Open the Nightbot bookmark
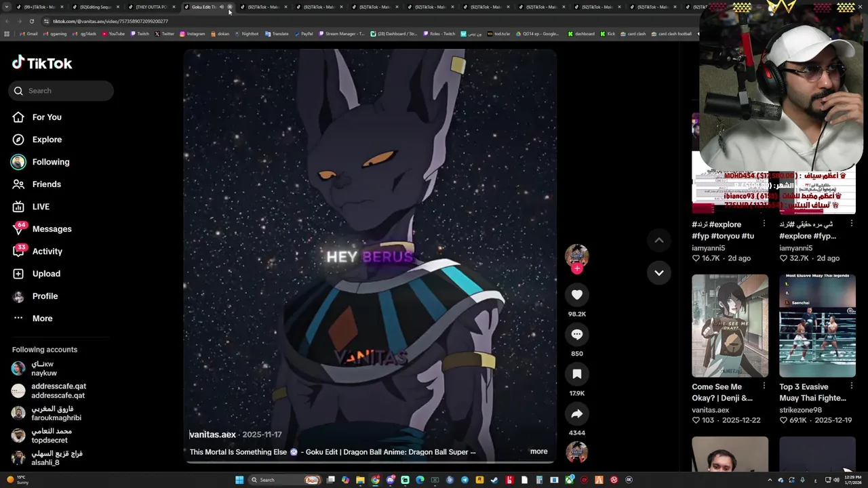 pyautogui.click(x=246, y=34)
